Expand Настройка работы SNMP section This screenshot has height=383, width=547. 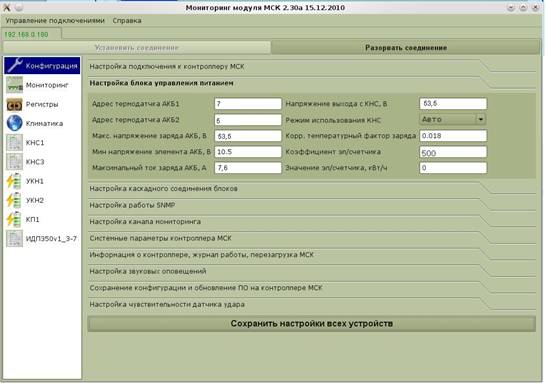[312, 205]
